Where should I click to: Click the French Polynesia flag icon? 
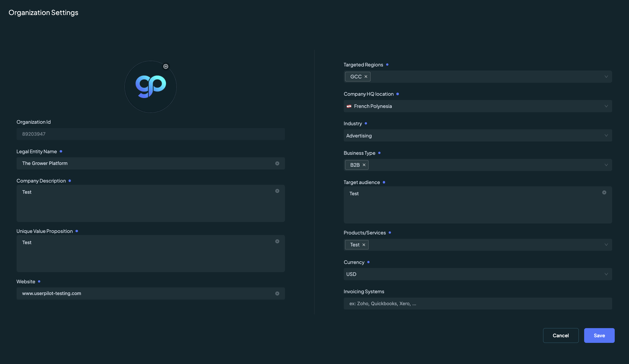coord(349,106)
